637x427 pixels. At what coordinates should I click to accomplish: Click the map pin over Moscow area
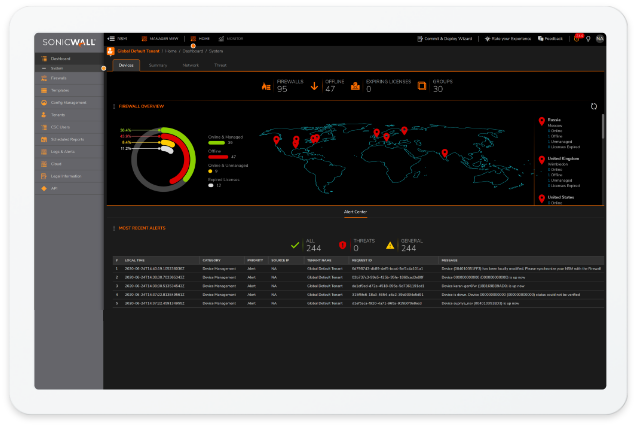(x=404, y=130)
